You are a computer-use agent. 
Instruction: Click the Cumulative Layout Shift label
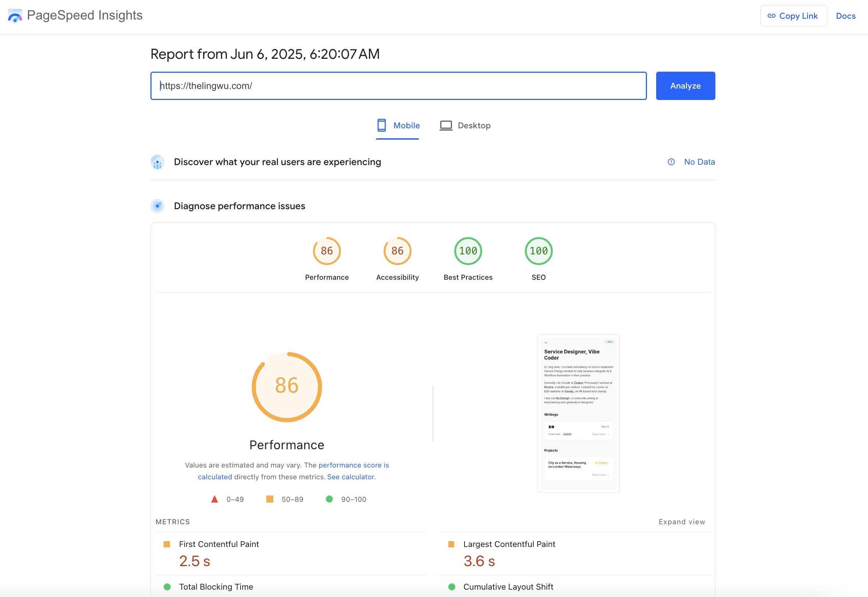coord(508,587)
